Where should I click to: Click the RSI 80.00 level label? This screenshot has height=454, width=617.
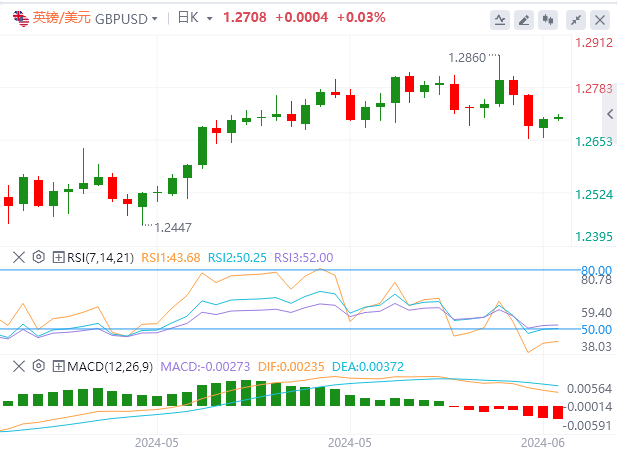point(597,270)
